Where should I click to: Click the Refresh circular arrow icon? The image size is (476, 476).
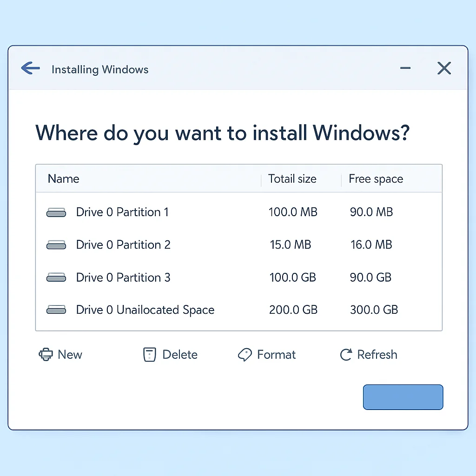(x=346, y=355)
